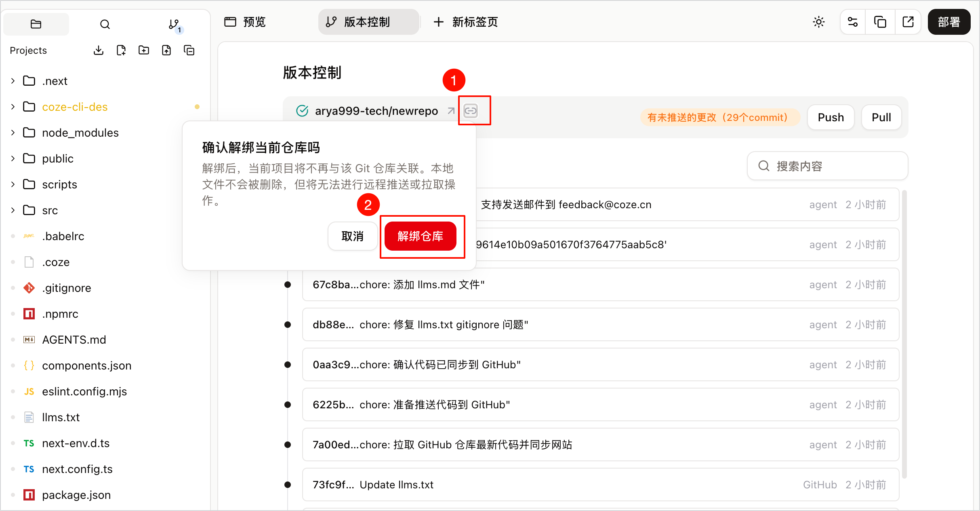
Task: Click the green connected status check icon
Action: pos(302,110)
